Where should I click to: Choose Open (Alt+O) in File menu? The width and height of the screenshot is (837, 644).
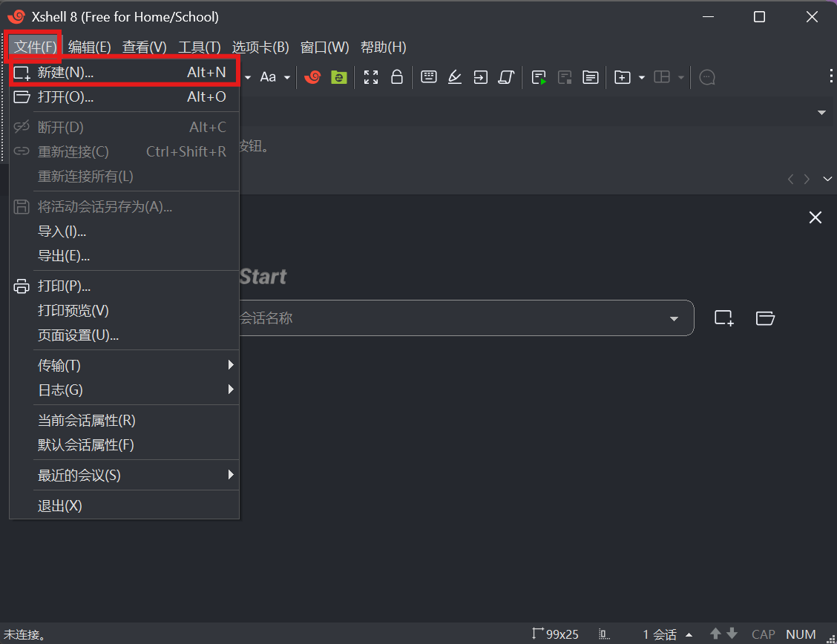pos(124,96)
